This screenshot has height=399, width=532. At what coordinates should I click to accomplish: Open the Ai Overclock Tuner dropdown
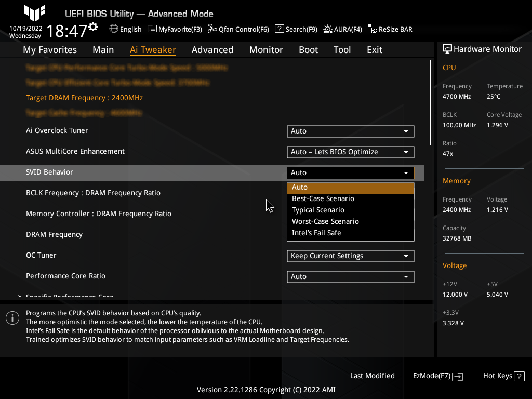click(350, 131)
